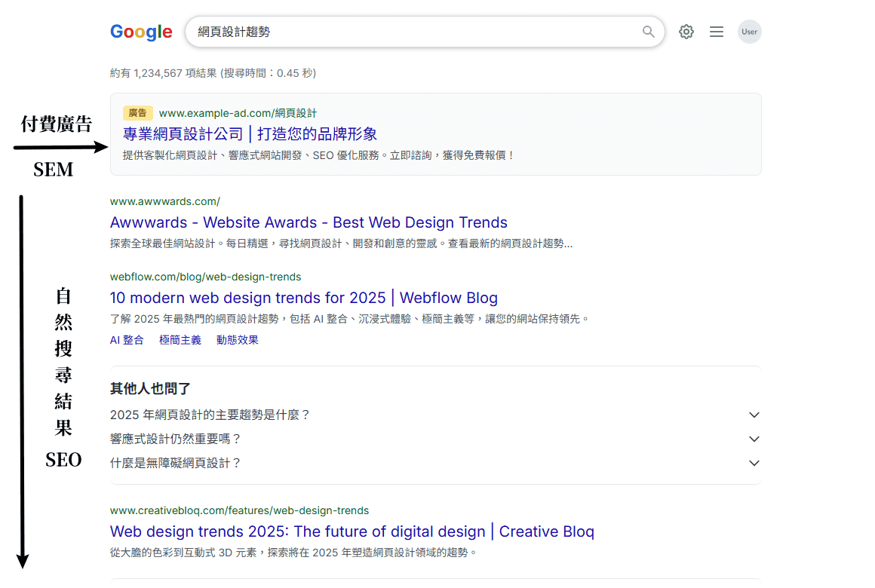This screenshot has width=875, height=588.
Task: Click the ad description starting 提供客製化網頁設計
Action: tap(318, 155)
